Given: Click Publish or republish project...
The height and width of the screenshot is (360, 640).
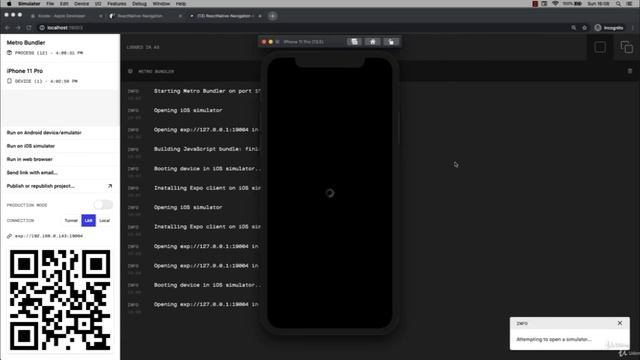Looking at the screenshot, I should (41, 186).
